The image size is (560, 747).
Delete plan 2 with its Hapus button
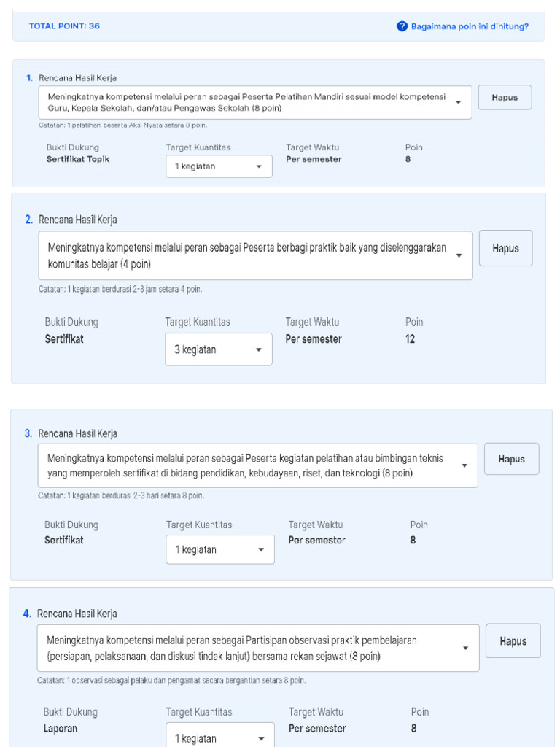tap(505, 249)
